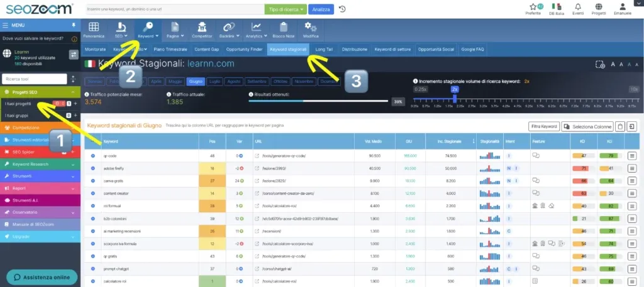Screen dimensions: 644x287
Task: Select the Aprile month filter
Action: [x=156, y=82]
